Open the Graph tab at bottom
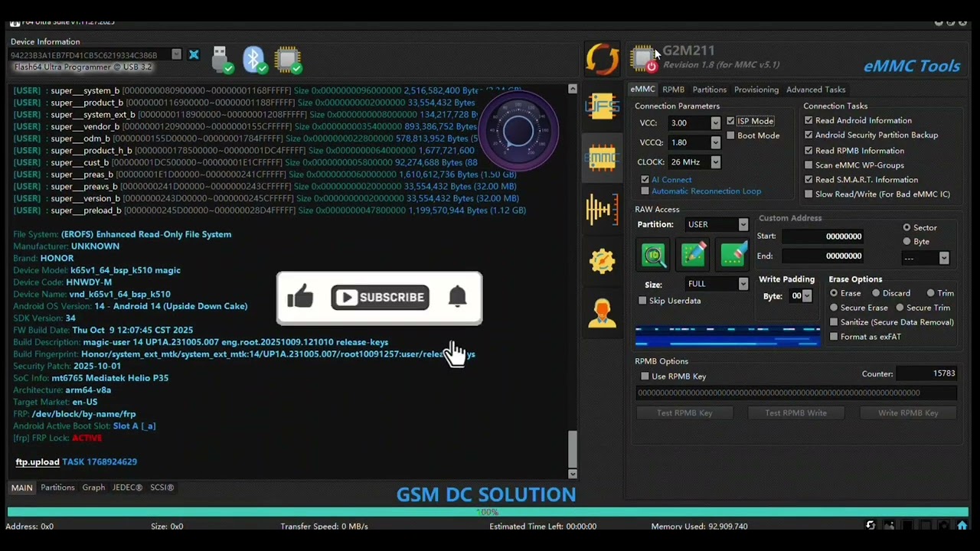This screenshot has height=551, width=980. [x=93, y=487]
